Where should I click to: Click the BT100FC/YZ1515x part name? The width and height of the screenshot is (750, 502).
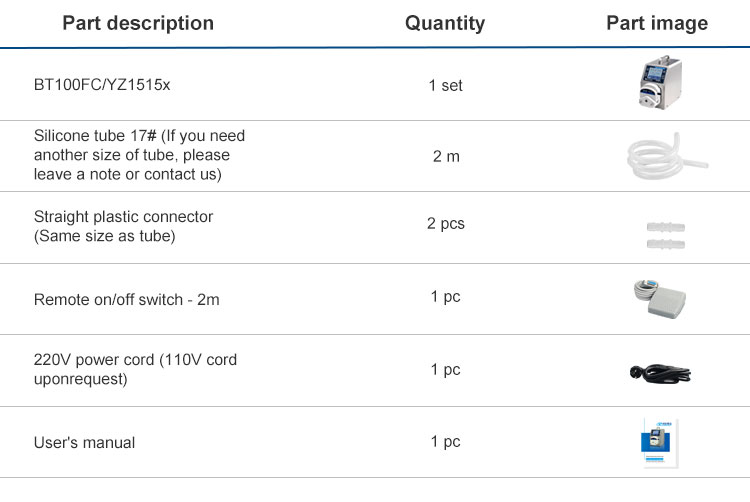(x=102, y=85)
